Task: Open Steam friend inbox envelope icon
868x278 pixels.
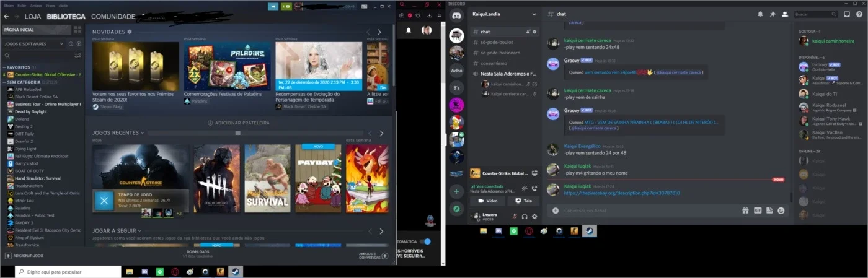Action: point(286,6)
